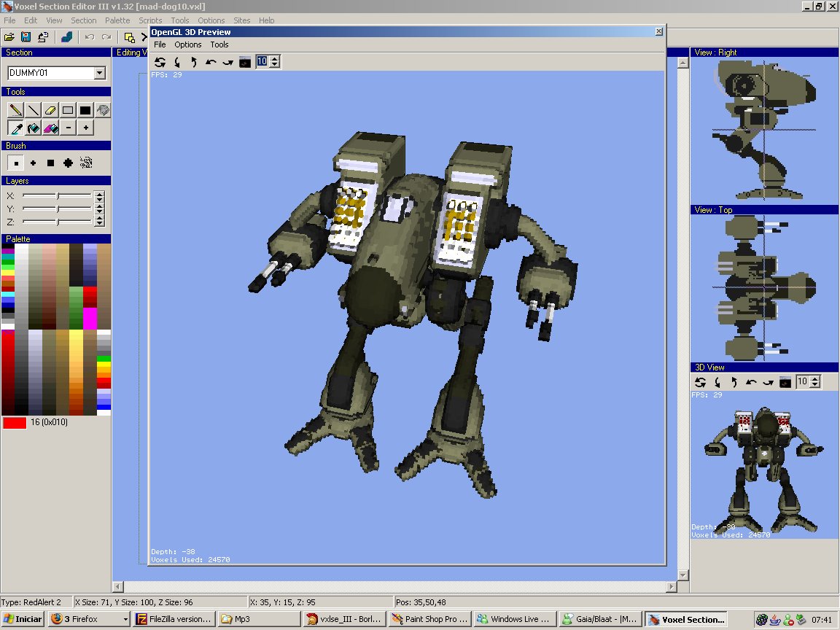This screenshot has height=630, width=840.
Task: Select the solid square brush shape
Action: (50, 163)
